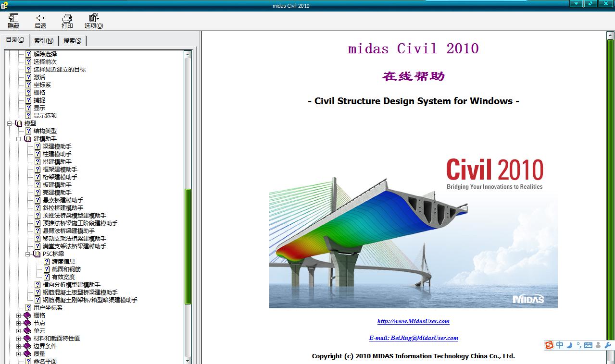Open the 顶推法桥梁施工阶段建模助手 topic
Viewport: 615px width, 364px height.
pyautogui.click(x=80, y=223)
